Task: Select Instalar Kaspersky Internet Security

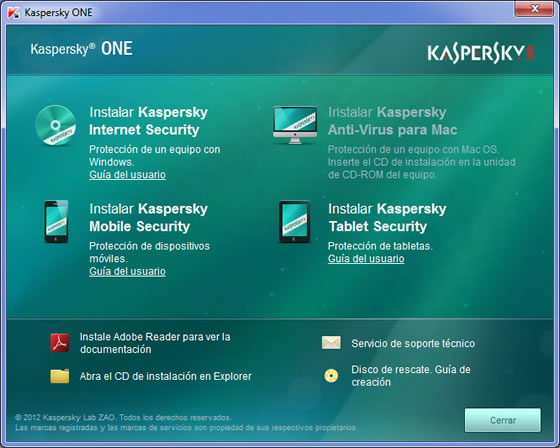Action: click(x=148, y=121)
